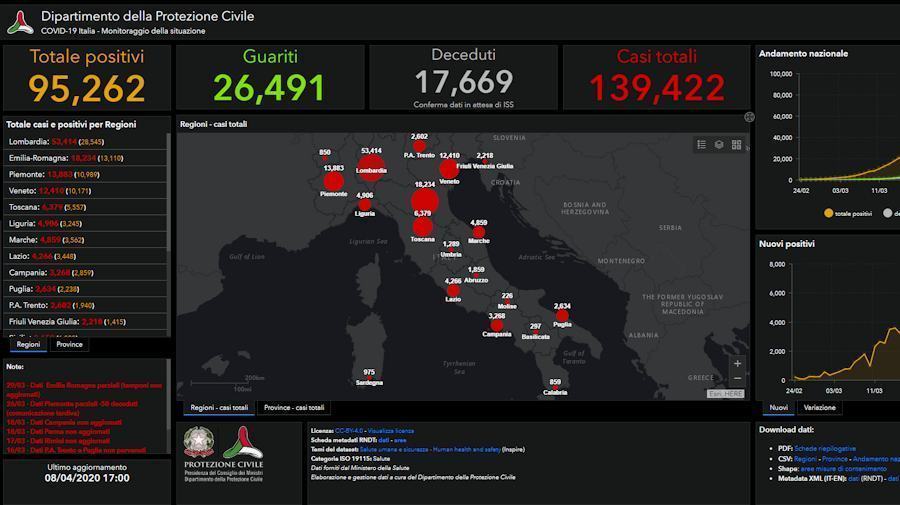Select the 'Regioni - casi totali' map tab
900x505 pixels.
click(x=219, y=408)
